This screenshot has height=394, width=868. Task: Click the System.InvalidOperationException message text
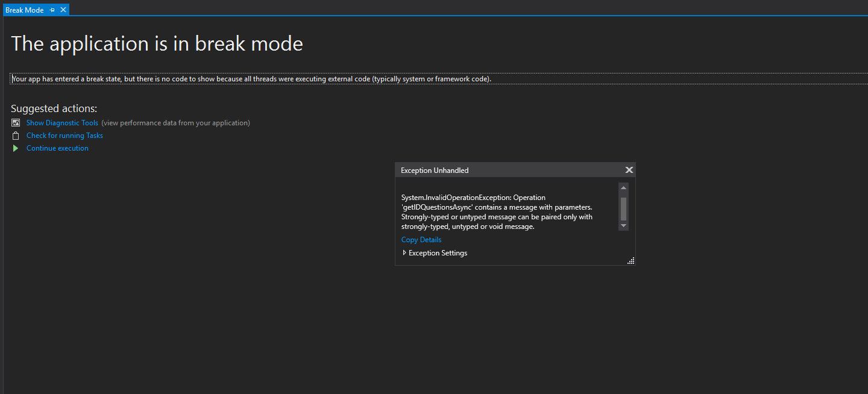497,212
